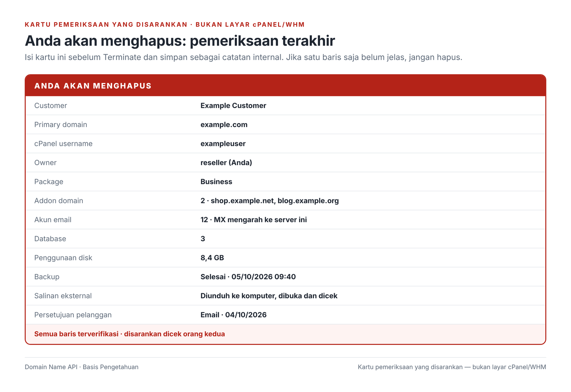Select the '8,4 GB' disk usage value
The image size is (571, 392).
coord(212,258)
